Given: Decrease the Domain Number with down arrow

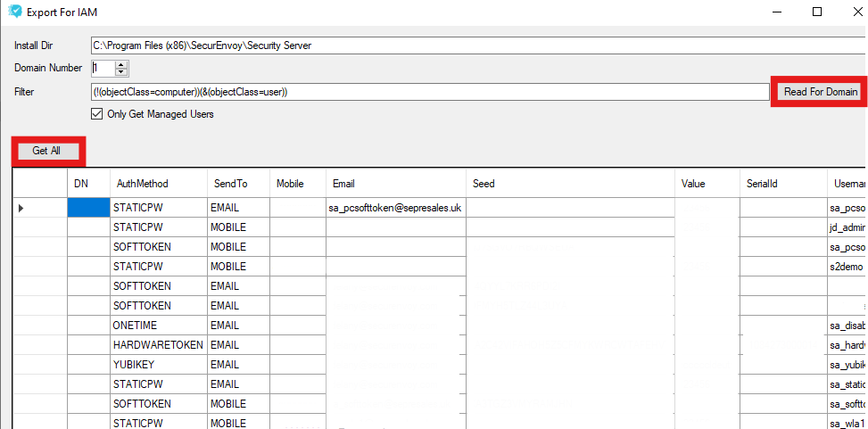Looking at the screenshot, I should coord(122,72).
